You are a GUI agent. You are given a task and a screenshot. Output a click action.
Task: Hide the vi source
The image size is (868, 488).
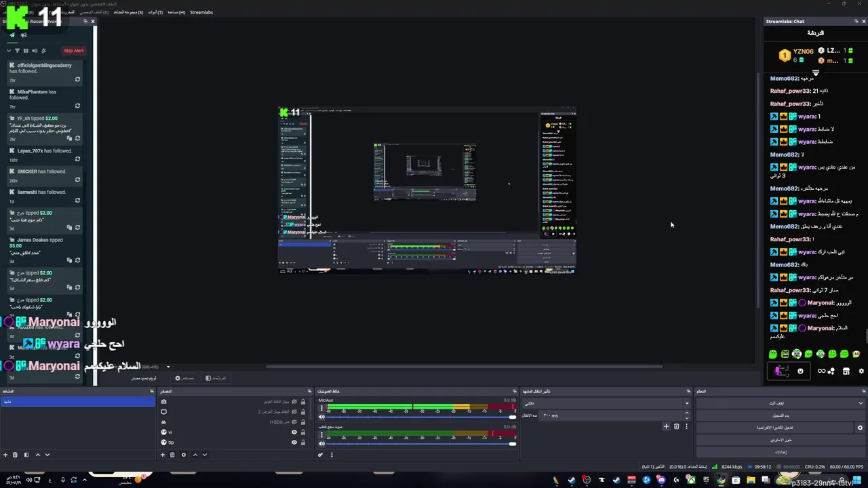[x=294, y=432]
